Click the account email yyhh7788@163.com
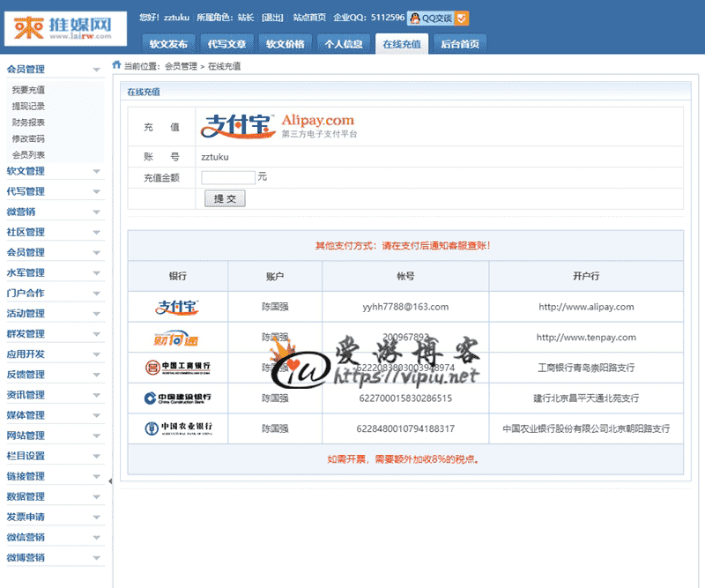 pos(405,307)
